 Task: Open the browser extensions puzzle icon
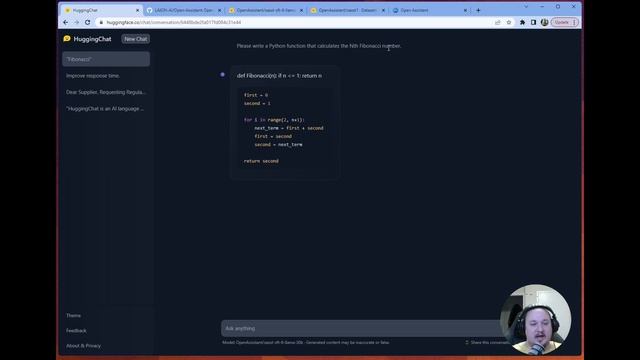tap(522, 22)
